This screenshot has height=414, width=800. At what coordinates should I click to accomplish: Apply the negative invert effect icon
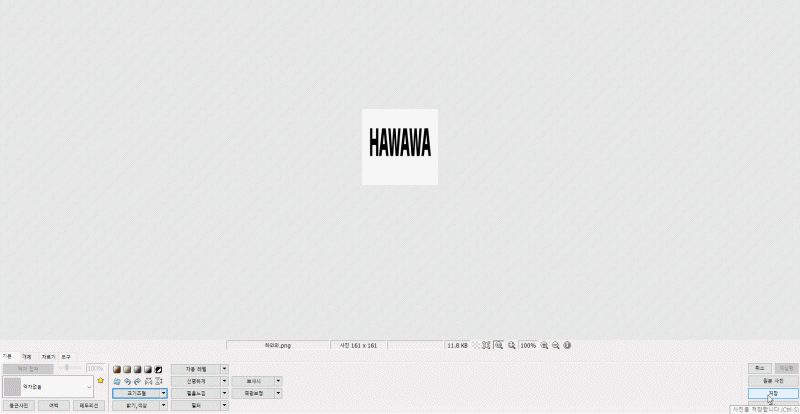pos(159,369)
